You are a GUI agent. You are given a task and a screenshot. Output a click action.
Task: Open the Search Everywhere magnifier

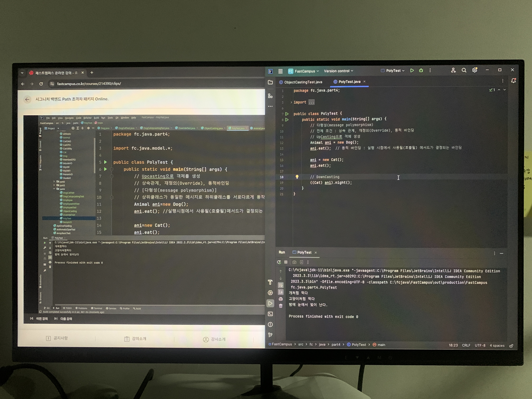tap(464, 70)
